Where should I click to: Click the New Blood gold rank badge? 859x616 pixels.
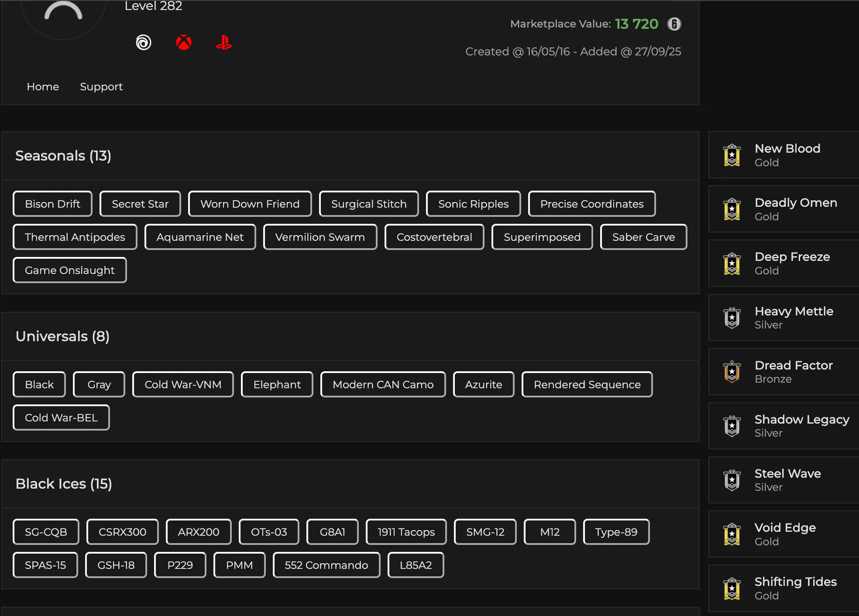[732, 155]
